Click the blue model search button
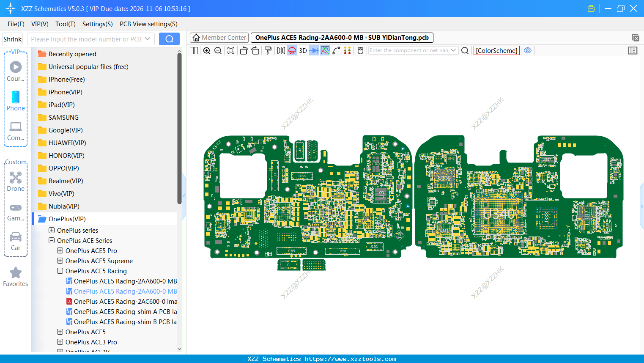644x363 pixels. (169, 39)
